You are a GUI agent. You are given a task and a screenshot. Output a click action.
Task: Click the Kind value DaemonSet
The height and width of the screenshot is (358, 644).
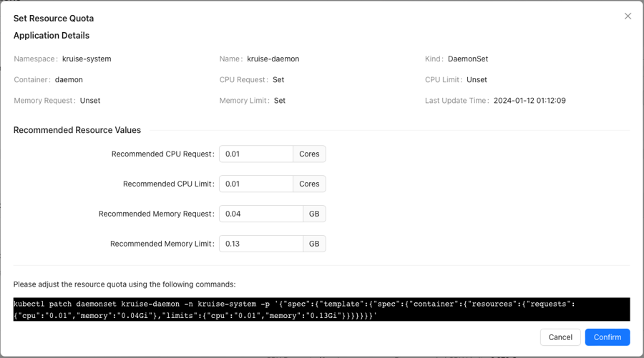(x=468, y=59)
